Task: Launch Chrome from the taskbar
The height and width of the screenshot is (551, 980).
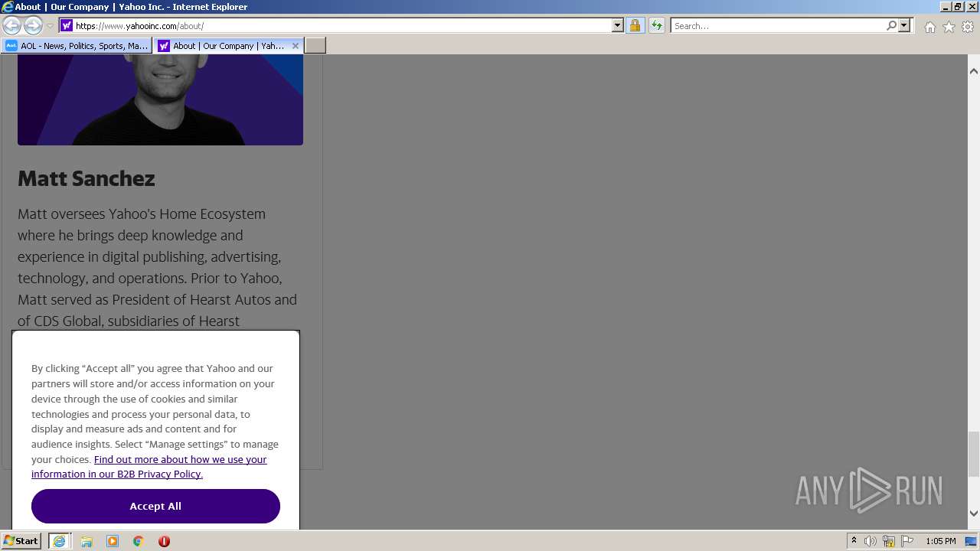Action: pyautogui.click(x=139, y=541)
